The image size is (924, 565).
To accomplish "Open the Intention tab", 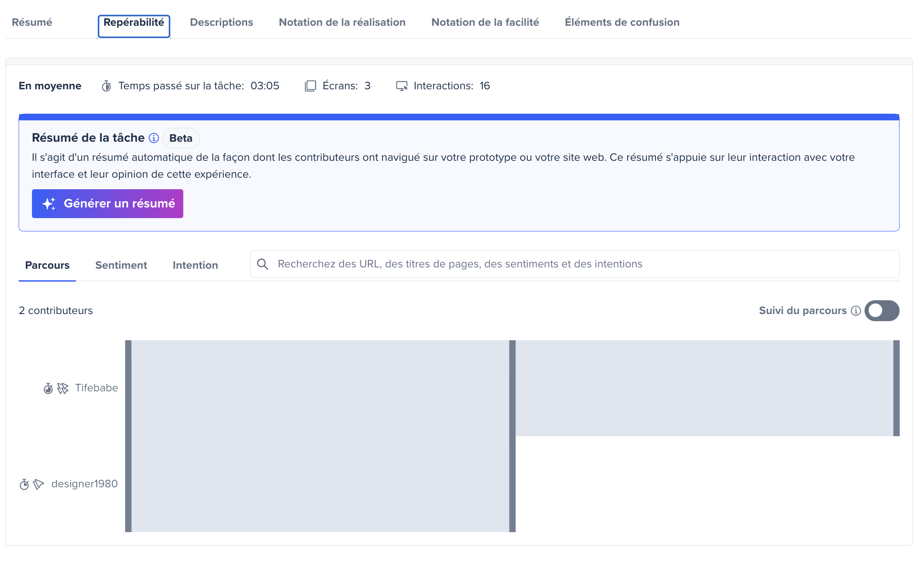I will (x=195, y=265).
